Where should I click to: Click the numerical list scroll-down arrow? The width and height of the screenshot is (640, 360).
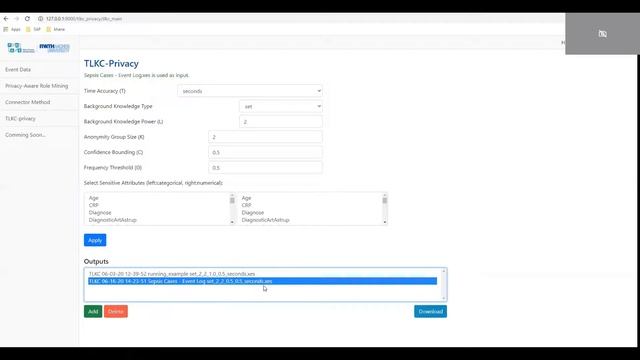tap(384, 222)
